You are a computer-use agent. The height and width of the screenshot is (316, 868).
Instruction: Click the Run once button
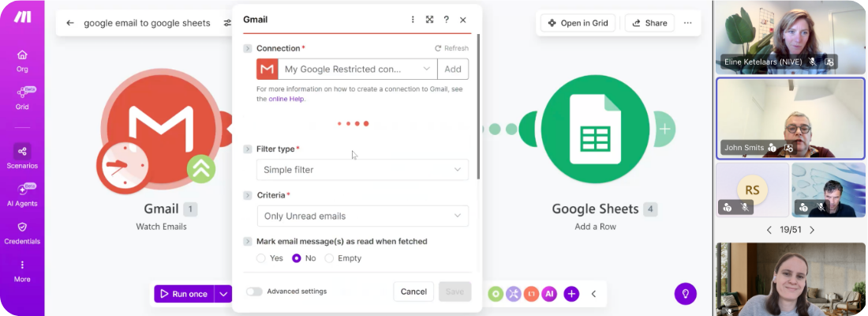tap(185, 294)
